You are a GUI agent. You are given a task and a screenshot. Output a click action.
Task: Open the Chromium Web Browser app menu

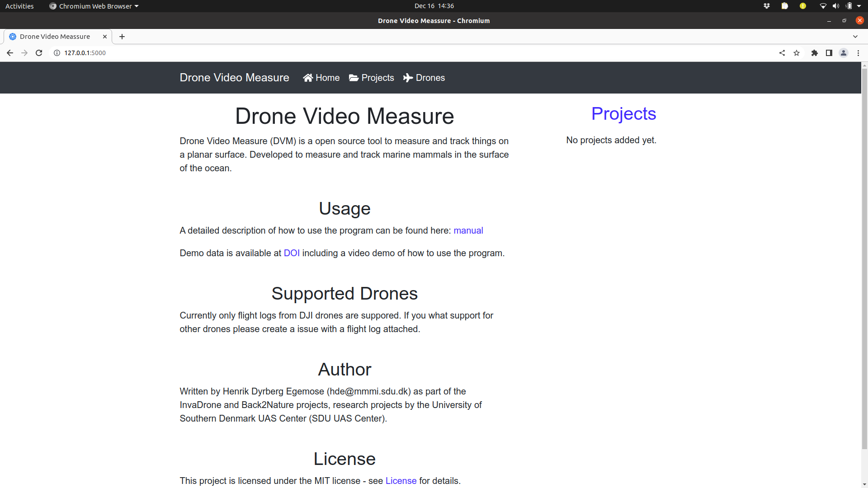(94, 6)
